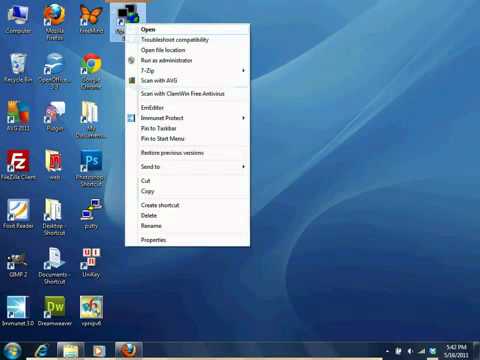Choose Open file location entry
480x360 pixels.
coord(187,50)
